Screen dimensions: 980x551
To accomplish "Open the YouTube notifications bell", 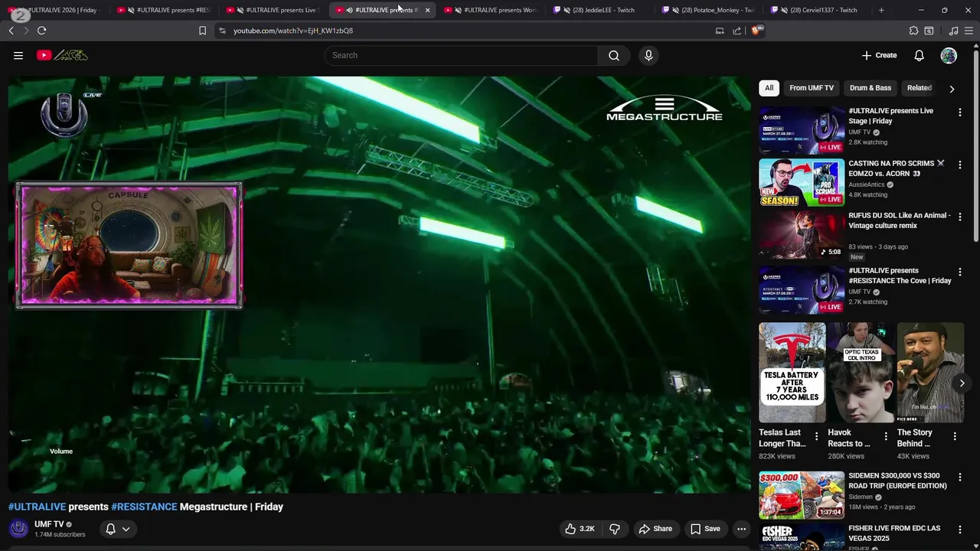I will (920, 55).
